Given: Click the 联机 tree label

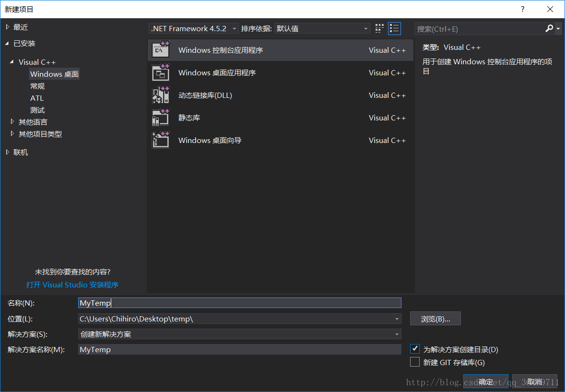Looking at the screenshot, I should [x=21, y=152].
